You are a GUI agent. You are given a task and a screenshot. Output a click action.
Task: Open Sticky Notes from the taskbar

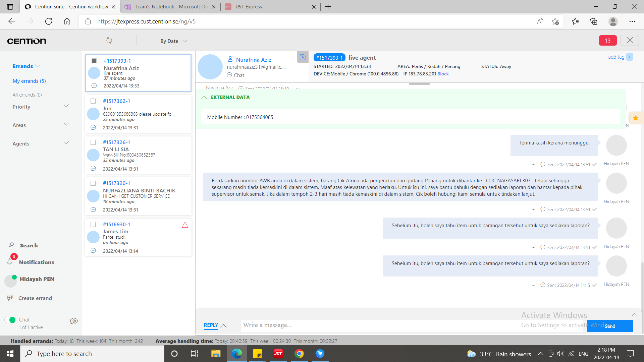(x=257, y=354)
